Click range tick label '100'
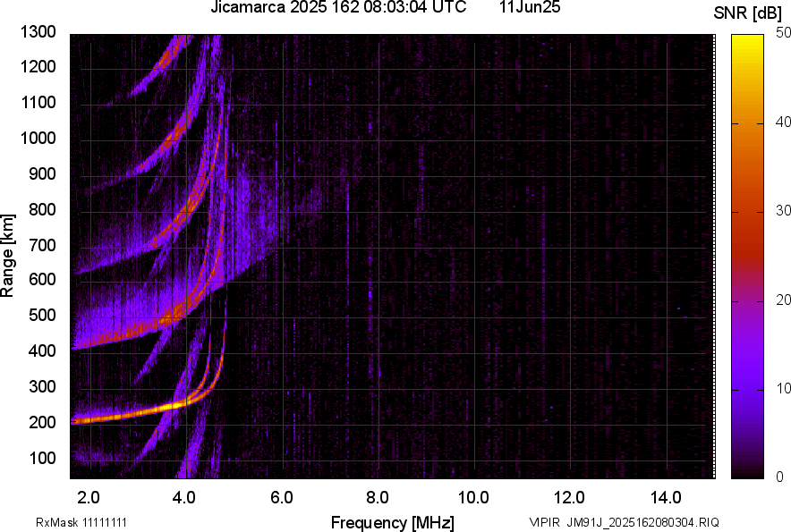This screenshot has height=532, width=791. click(42, 458)
